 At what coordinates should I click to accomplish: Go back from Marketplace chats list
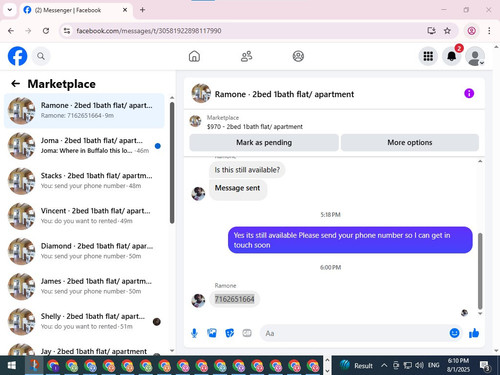(x=16, y=84)
